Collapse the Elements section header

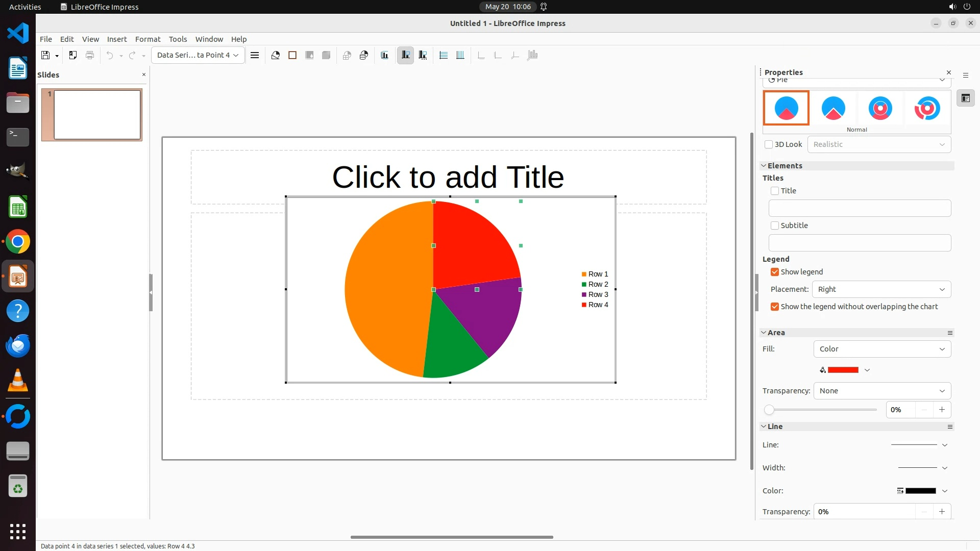pos(785,166)
